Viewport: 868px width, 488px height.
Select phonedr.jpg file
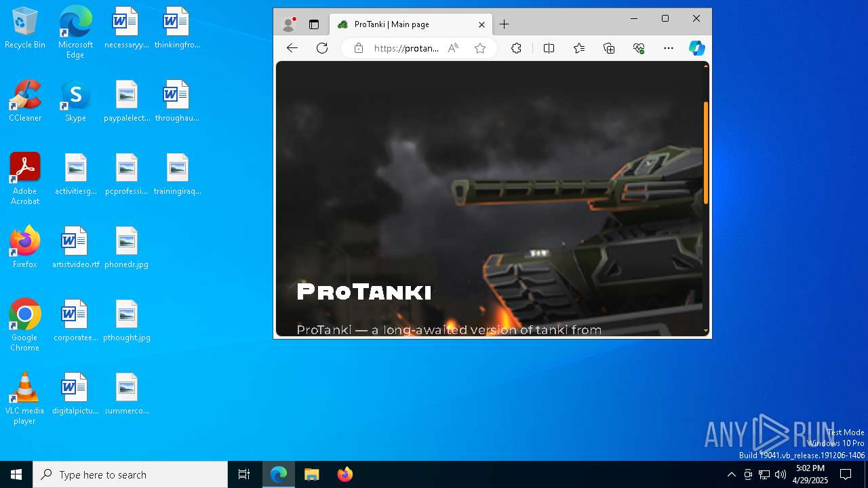[126, 248]
